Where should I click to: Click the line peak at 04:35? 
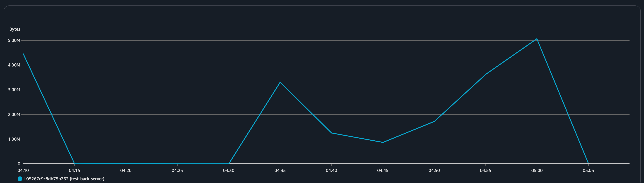(x=280, y=82)
